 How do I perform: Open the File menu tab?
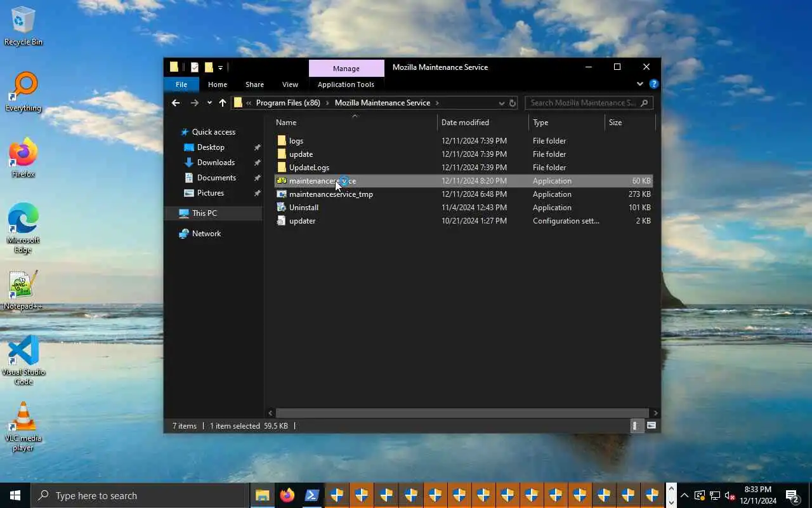181,84
